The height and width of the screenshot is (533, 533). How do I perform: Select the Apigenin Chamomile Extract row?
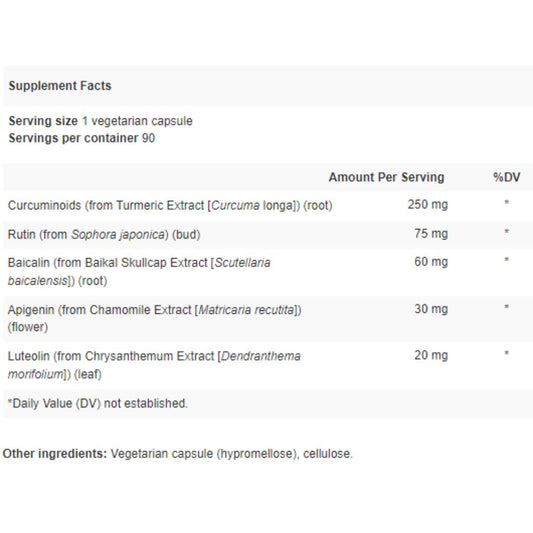[x=266, y=319]
